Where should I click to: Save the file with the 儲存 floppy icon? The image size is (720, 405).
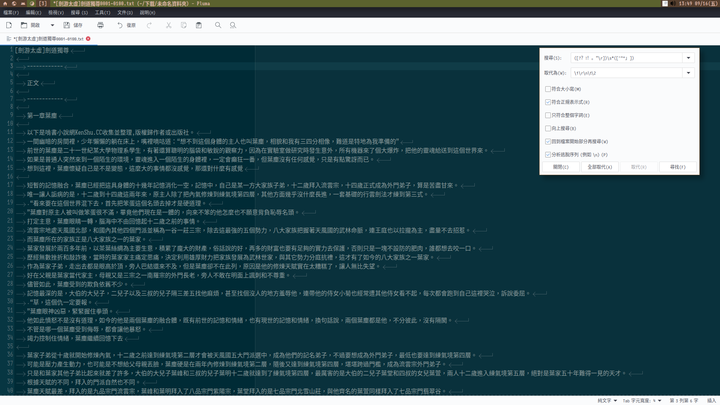coord(67,25)
